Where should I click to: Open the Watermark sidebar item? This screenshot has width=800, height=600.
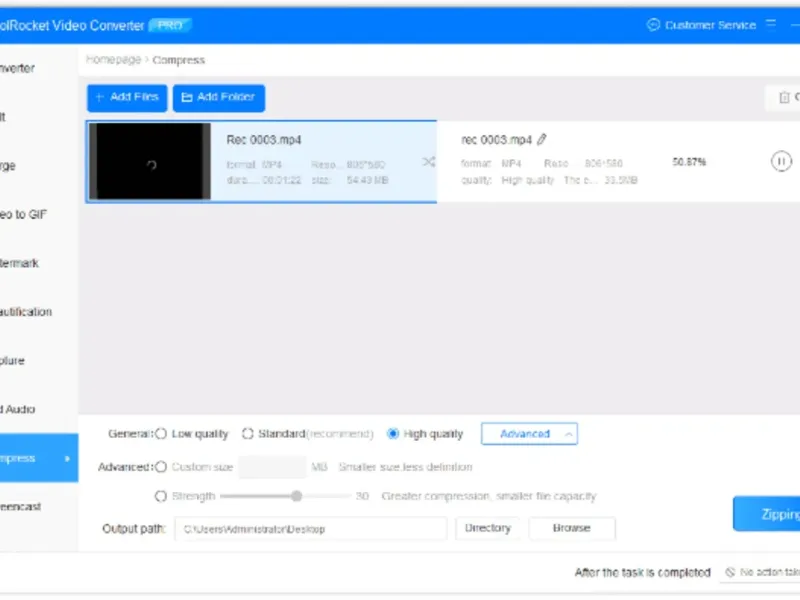(38, 263)
